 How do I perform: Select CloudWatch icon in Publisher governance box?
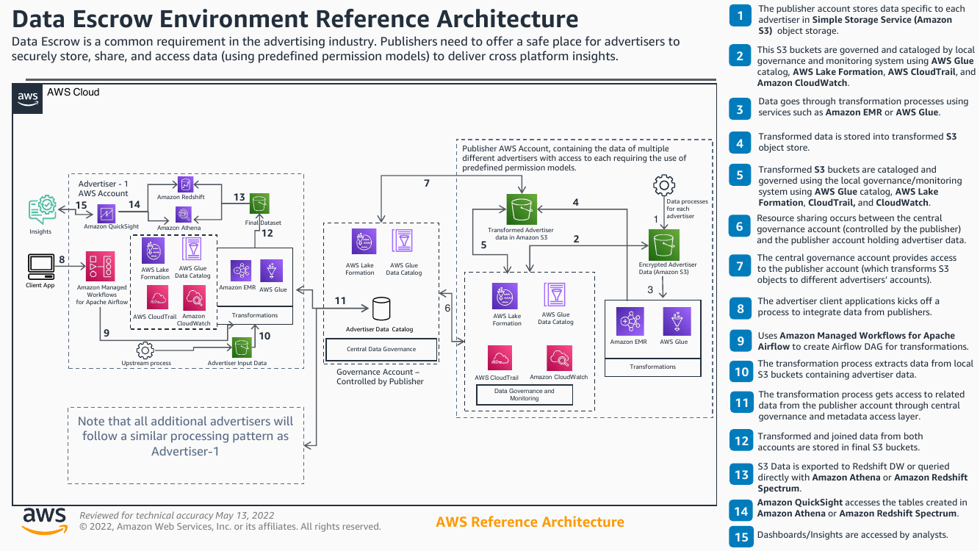(x=560, y=358)
